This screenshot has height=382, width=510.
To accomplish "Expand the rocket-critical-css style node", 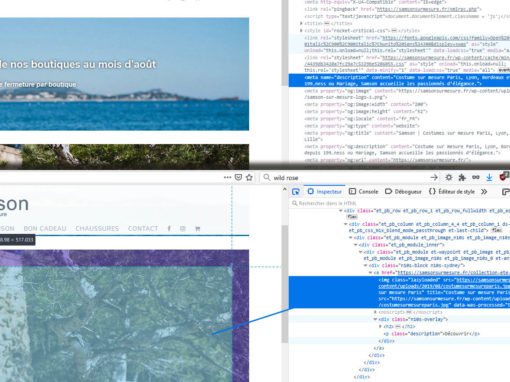I will click(x=301, y=30).
